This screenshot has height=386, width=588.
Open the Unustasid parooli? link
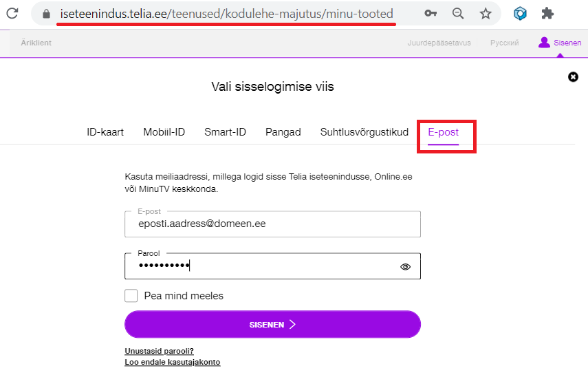(x=159, y=351)
